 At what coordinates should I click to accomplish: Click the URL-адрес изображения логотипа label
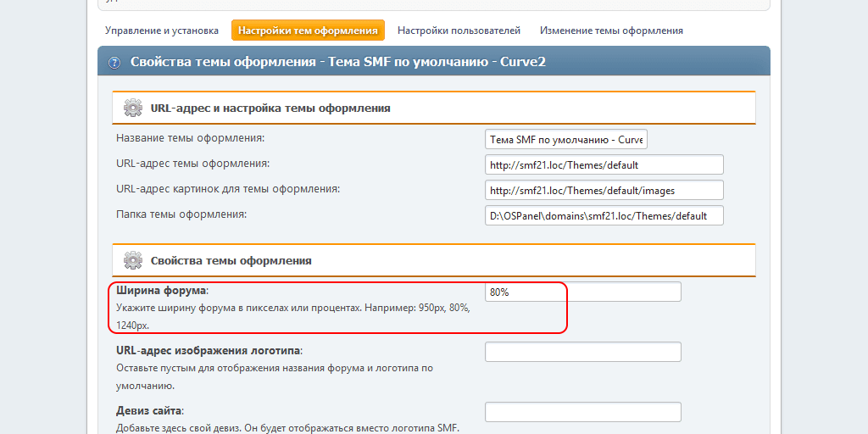[x=209, y=351]
